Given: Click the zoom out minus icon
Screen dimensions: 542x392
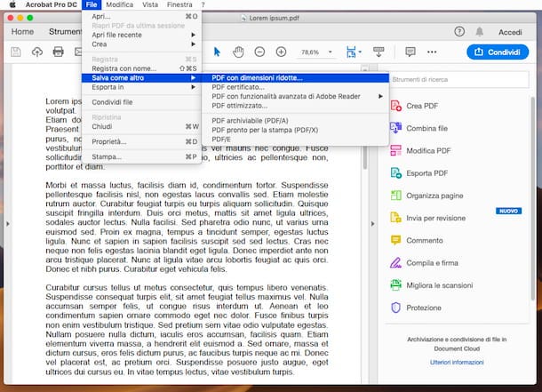Looking at the screenshot, I should point(259,52).
